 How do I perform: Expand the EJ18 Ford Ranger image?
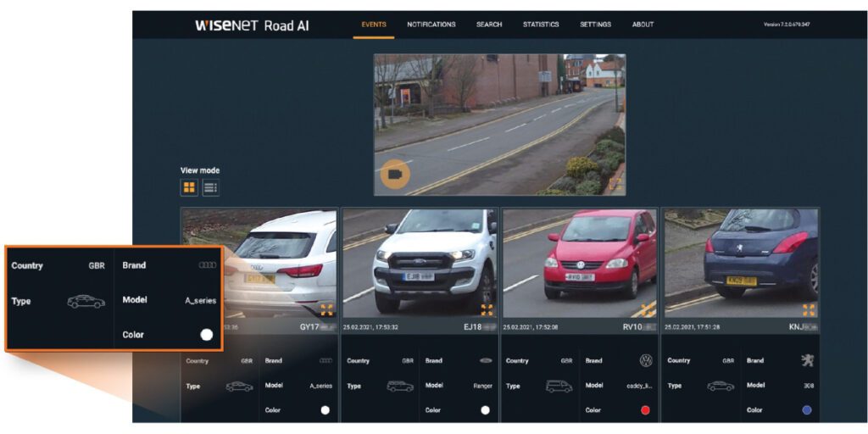coord(487,310)
